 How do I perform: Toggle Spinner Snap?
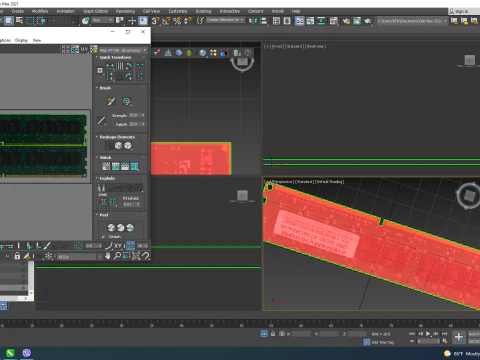[188, 21]
